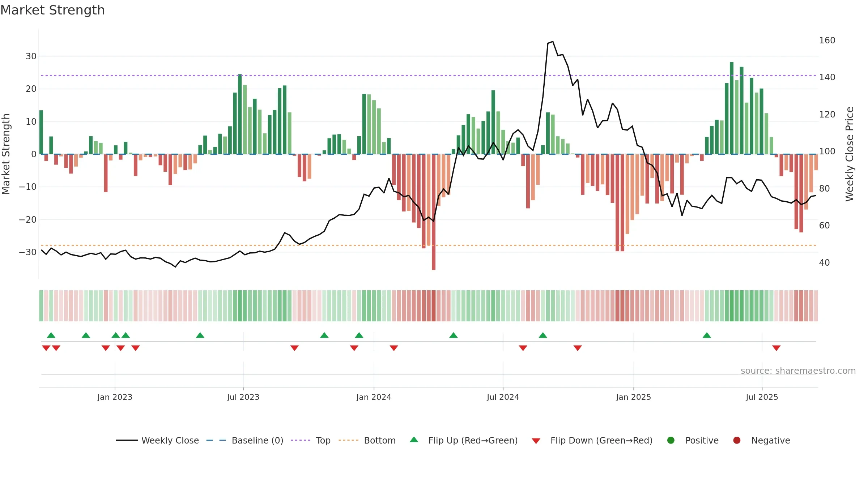Click the 20 tick on strength axis
The width and height of the screenshot is (868, 488).
click(x=31, y=89)
